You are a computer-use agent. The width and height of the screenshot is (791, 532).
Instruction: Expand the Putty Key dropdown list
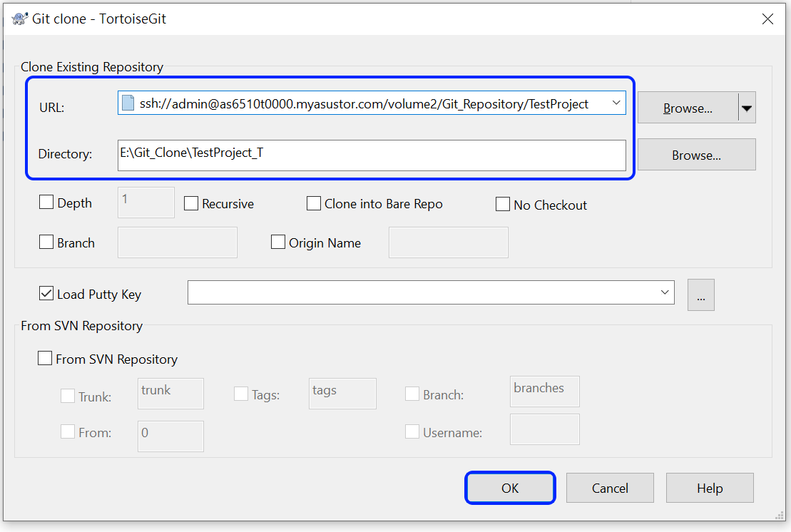[664, 292]
